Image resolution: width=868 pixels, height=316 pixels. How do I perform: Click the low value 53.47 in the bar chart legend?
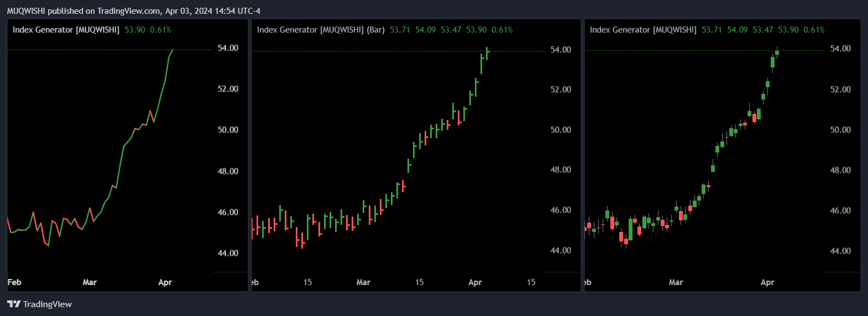451,30
